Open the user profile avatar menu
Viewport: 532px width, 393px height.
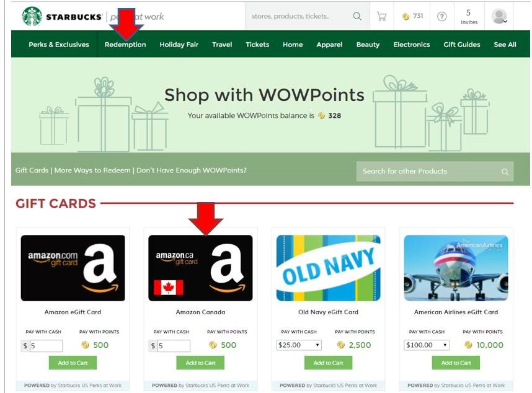coord(499,16)
